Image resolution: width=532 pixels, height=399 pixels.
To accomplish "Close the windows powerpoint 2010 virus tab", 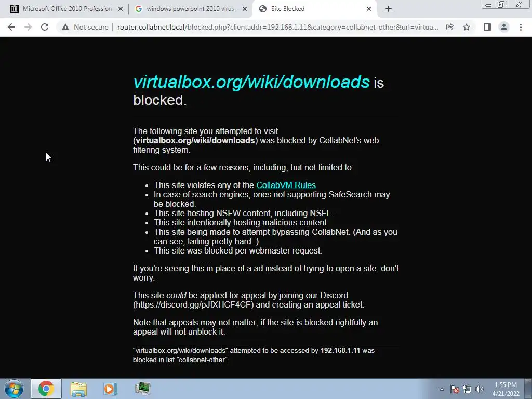I will coord(245,9).
